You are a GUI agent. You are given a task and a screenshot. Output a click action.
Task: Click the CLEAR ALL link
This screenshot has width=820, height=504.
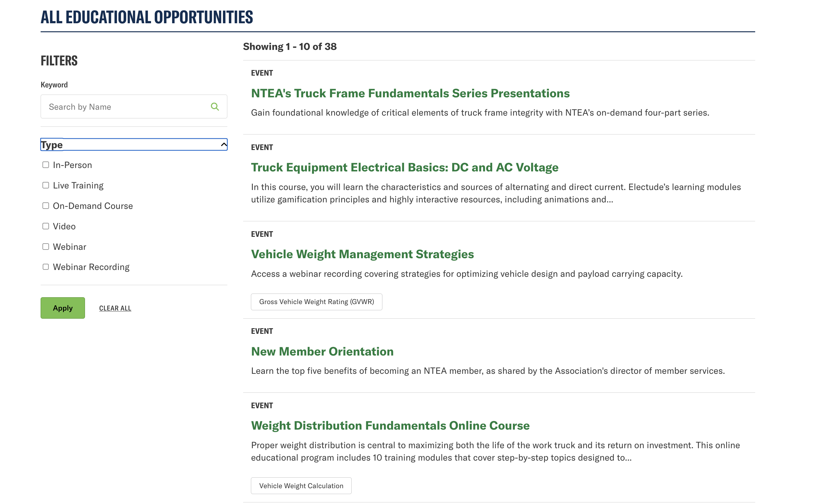coord(115,308)
